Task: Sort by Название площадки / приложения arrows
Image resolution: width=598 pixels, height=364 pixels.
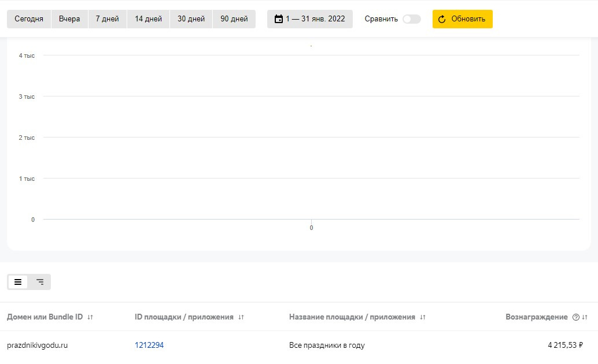Action: tap(423, 317)
